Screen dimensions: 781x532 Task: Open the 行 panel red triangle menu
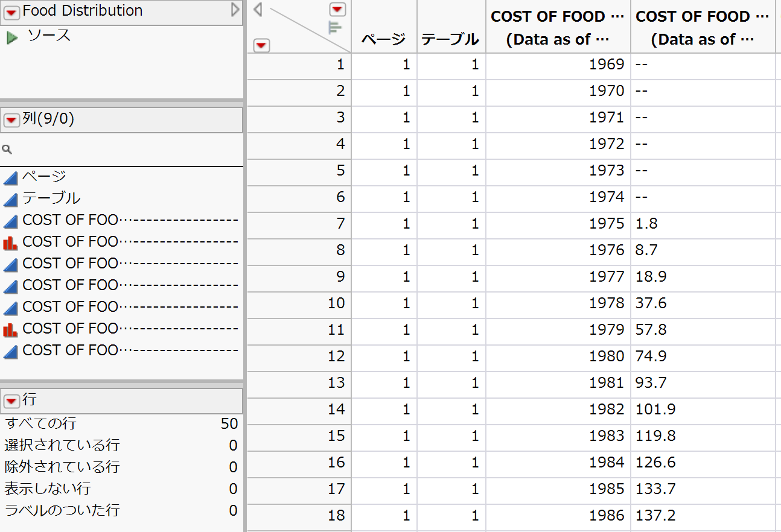(11, 401)
